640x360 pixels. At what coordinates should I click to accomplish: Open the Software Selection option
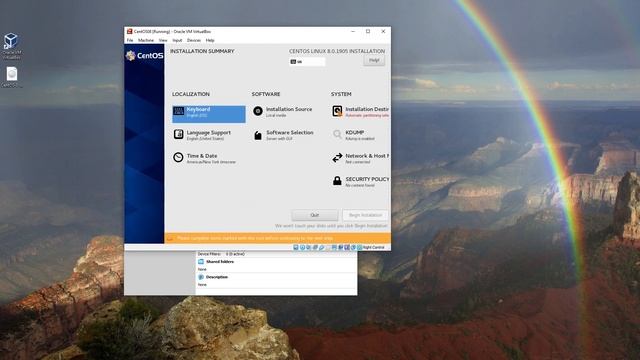click(x=284, y=135)
